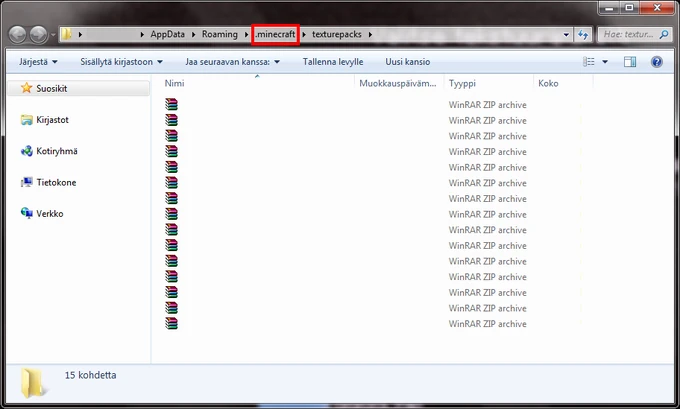Select Kirjastot in the navigation pane

point(45,120)
